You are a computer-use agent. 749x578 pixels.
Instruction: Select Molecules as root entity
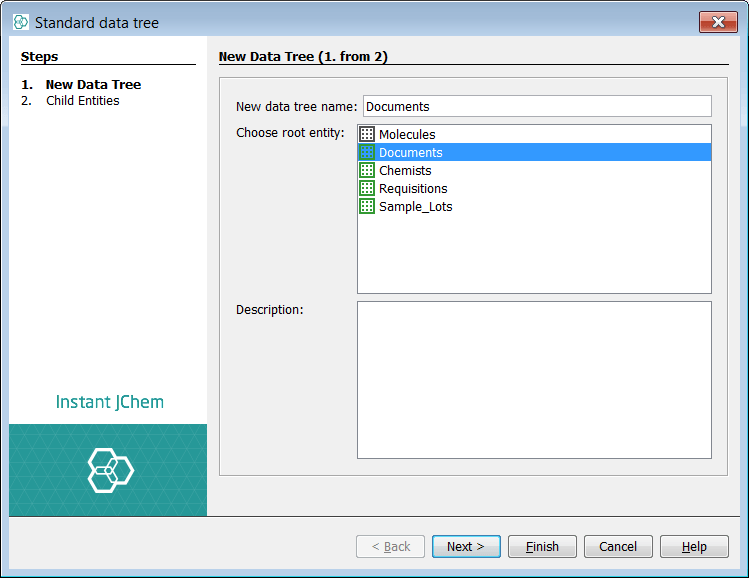[407, 134]
